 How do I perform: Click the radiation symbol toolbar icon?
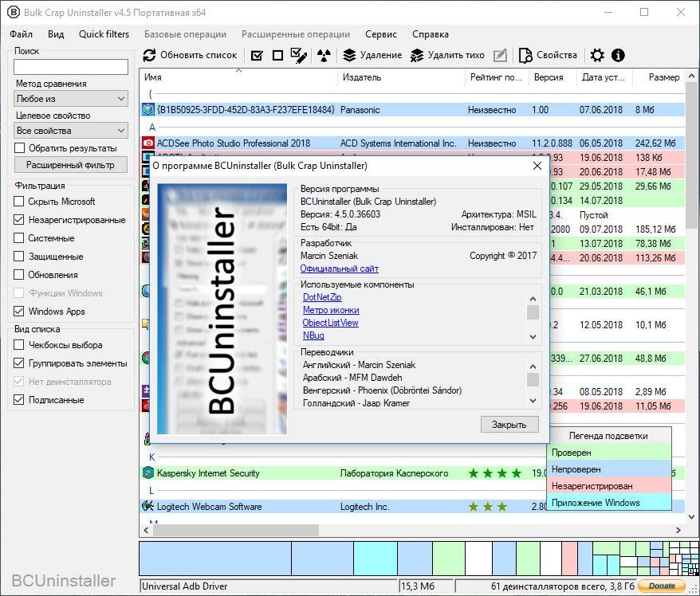(324, 55)
